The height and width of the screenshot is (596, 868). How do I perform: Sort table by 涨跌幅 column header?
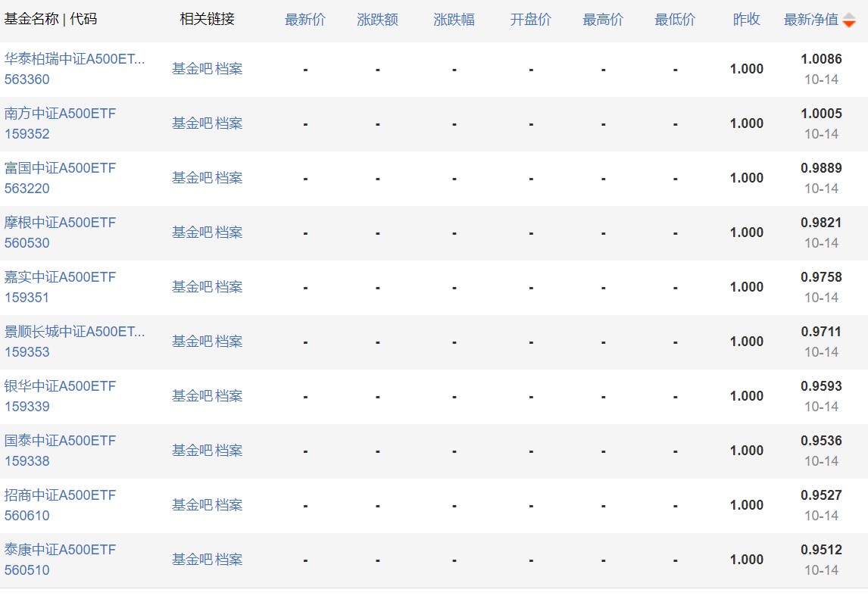tap(454, 20)
